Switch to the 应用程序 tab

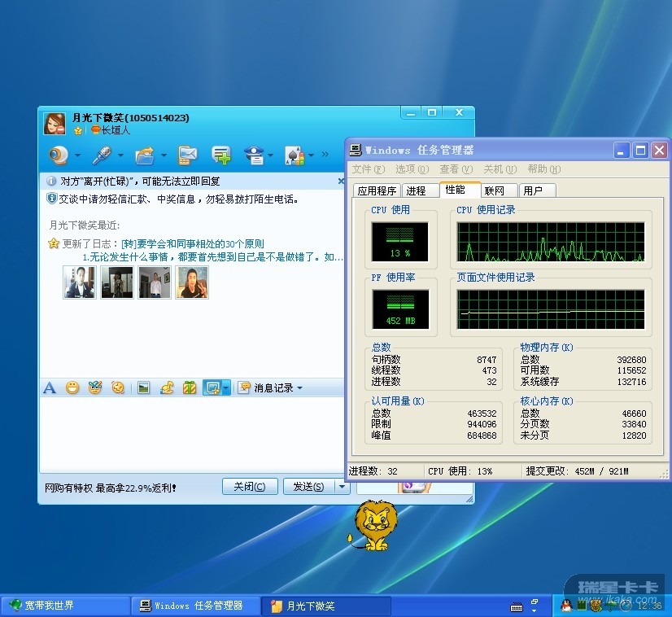[x=377, y=190]
